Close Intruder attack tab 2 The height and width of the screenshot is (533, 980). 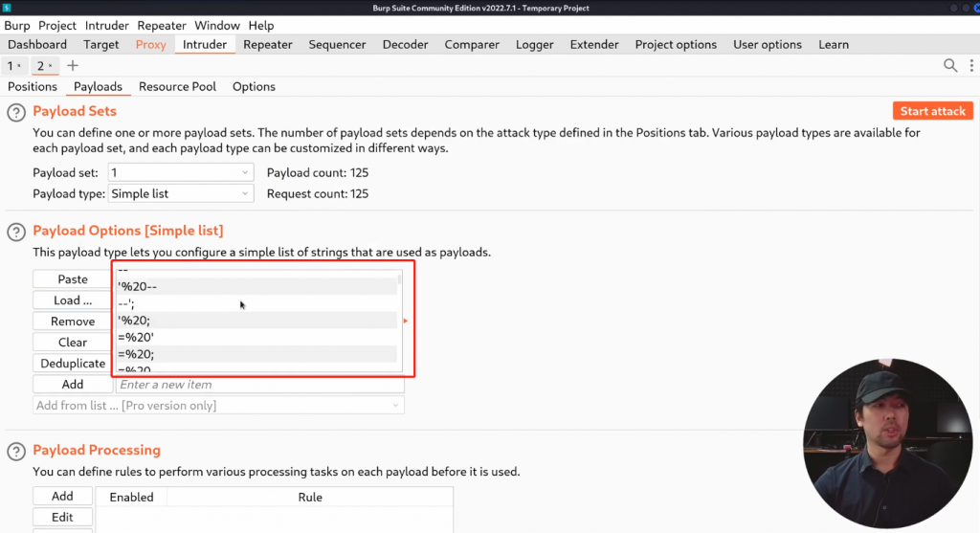point(50,66)
